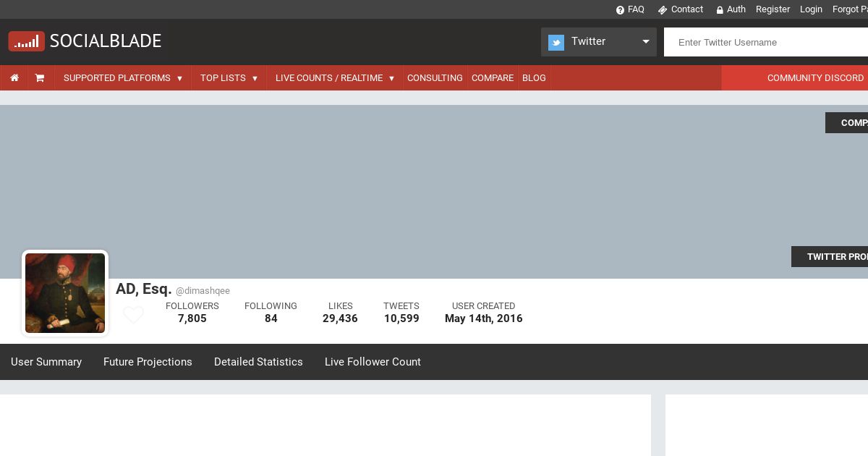Click the Contact ticket icon

pos(662,10)
